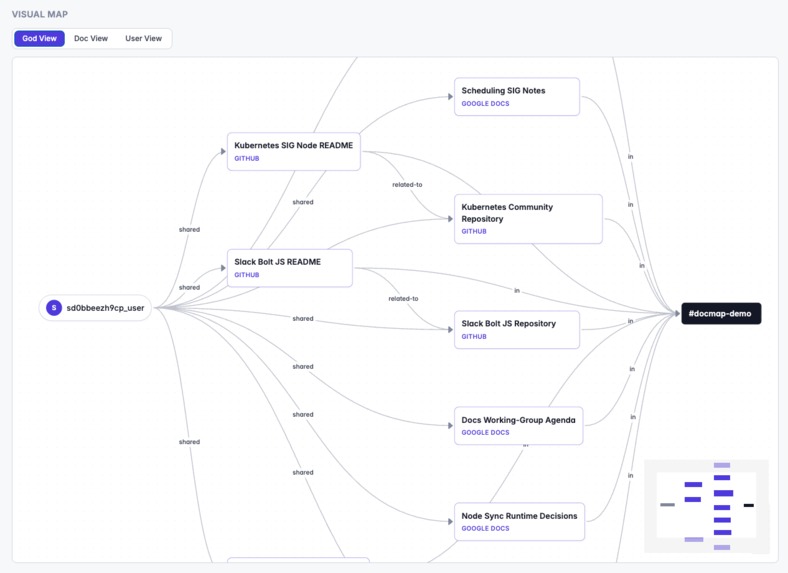Click GITHUB label under Kubernetes Community Repository
This screenshot has height=573, width=788.
coord(474,231)
